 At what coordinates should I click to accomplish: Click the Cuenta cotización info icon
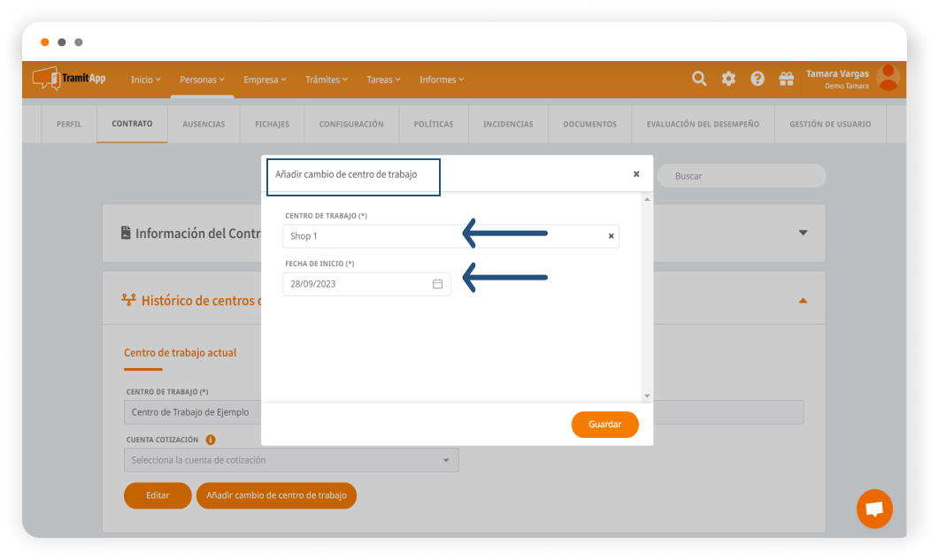211,439
